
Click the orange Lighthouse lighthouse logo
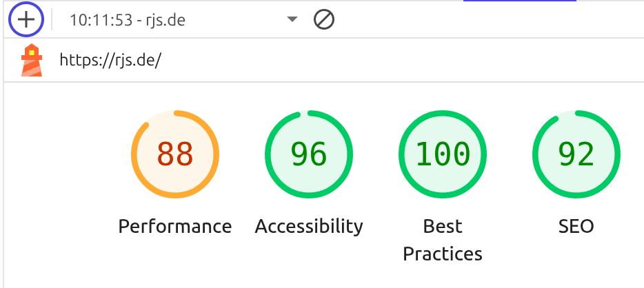tap(32, 60)
